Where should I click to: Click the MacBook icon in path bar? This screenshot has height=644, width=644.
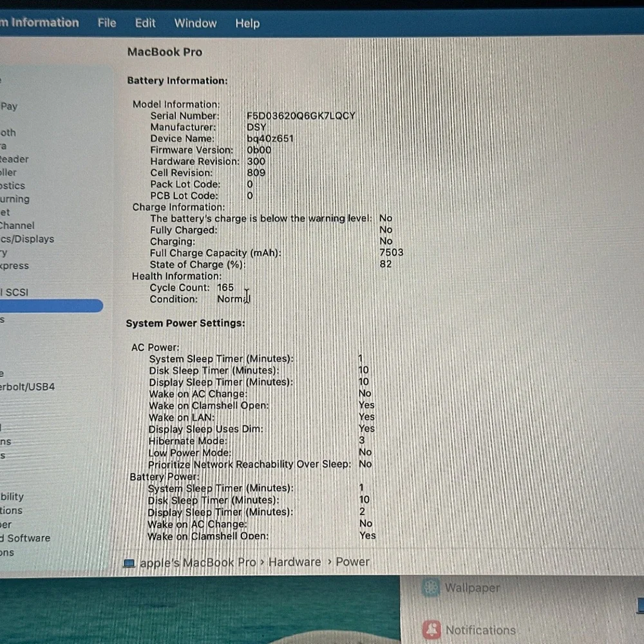129,563
